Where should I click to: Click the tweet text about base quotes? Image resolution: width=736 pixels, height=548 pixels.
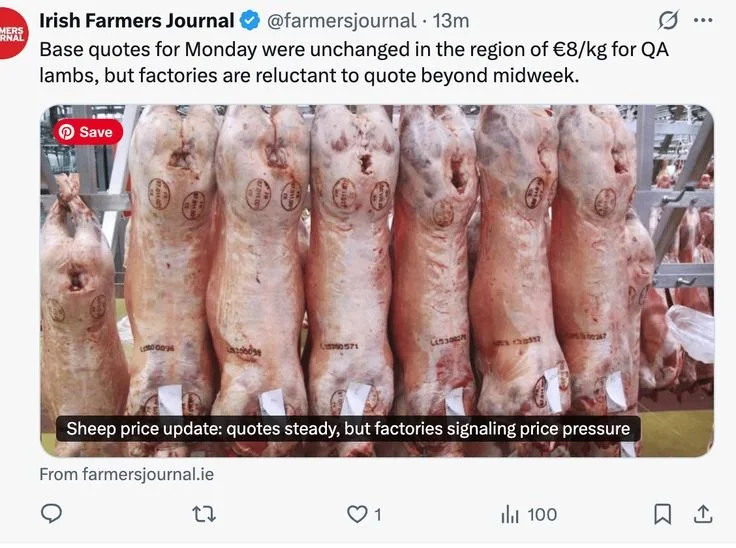(x=354, y=62)
